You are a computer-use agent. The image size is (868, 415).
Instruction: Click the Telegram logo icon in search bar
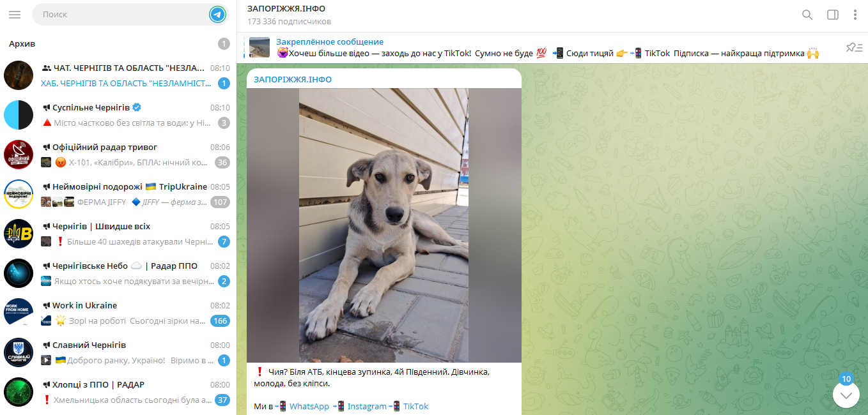(x=217, y=14)
